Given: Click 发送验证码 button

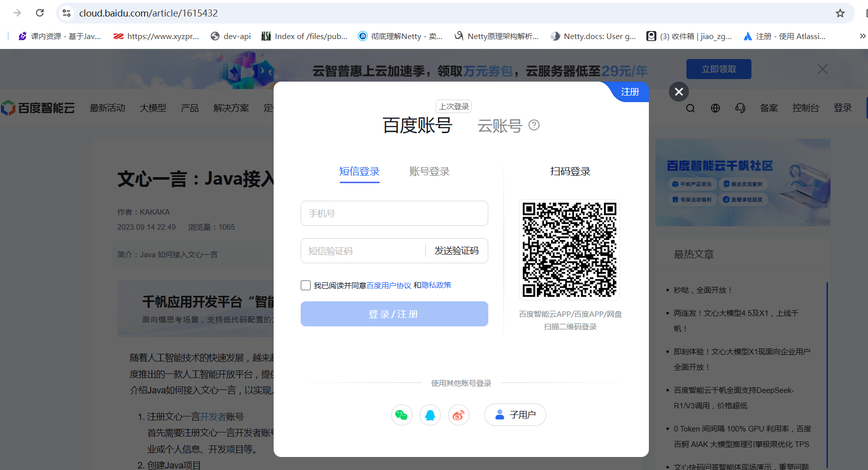Looking at the screenshot, I should [x=456, y=251].
